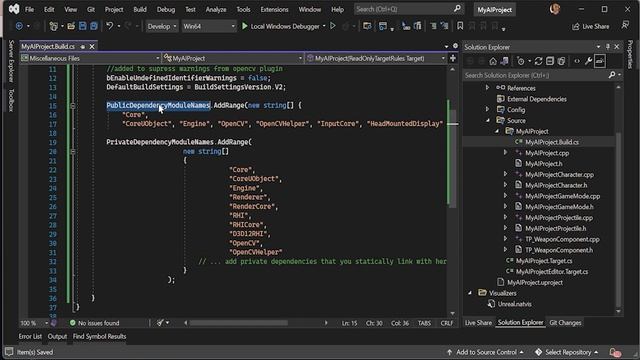Click Start Without Debugging outline play icon
Image resolution: width=640 pixels, height=360 pixels.
[333, 26]
